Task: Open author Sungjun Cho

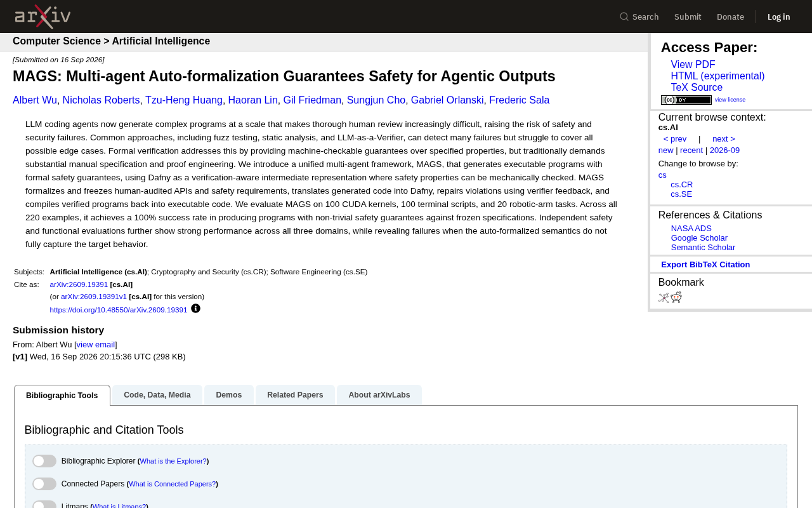Action: point(376,100)
